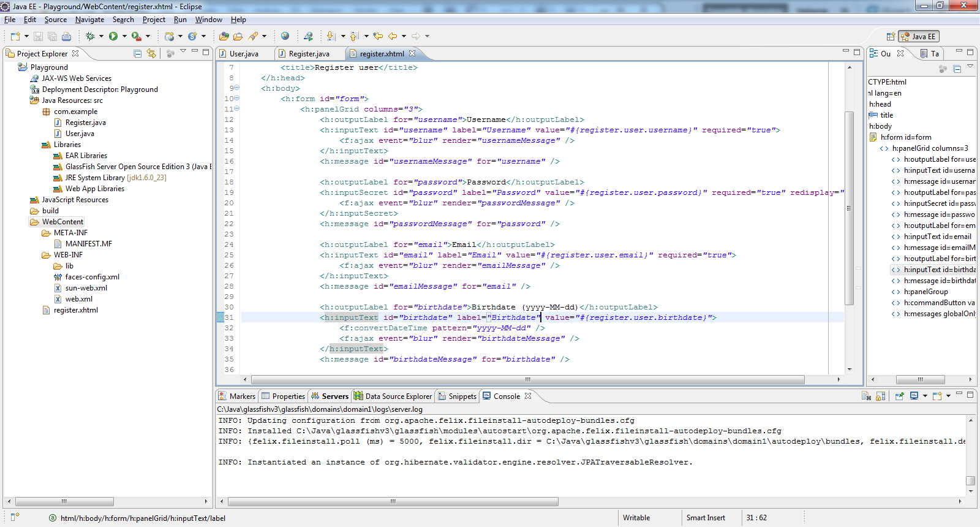Image resolution: width=980 pixels, height=527 pixels.
Task: Click the editor horizontal scrollbar thumb
Action: (x=527, y=379)
